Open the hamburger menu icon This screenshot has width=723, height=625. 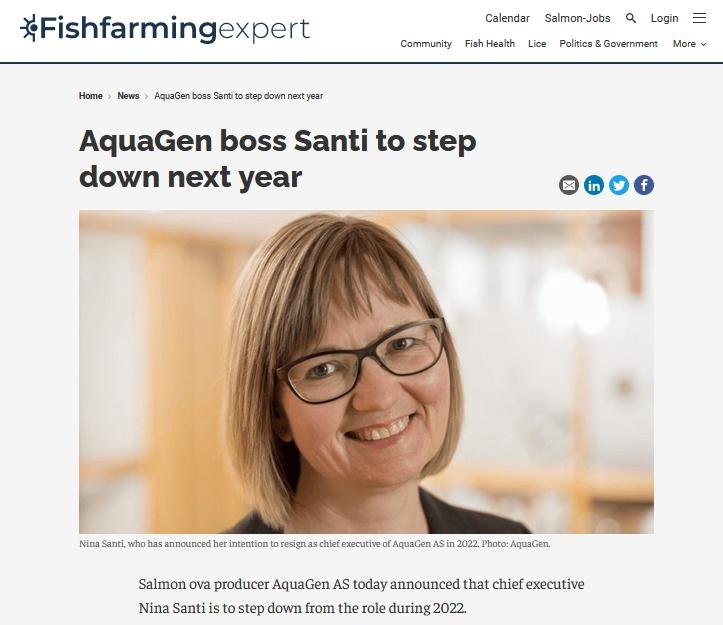699,18
